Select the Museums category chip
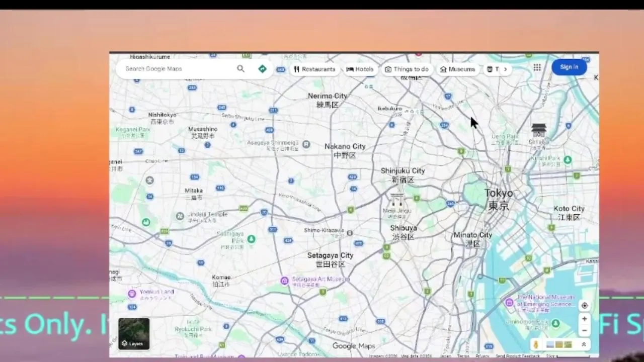The image size is (644, 362). tap(457, 69)
